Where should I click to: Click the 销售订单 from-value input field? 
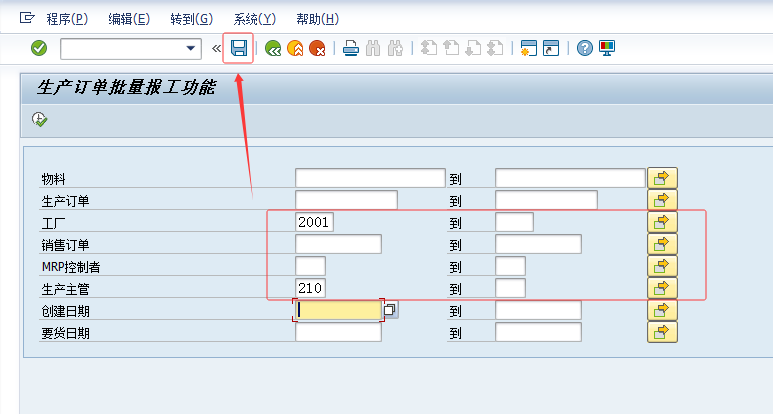coord(338,244)
